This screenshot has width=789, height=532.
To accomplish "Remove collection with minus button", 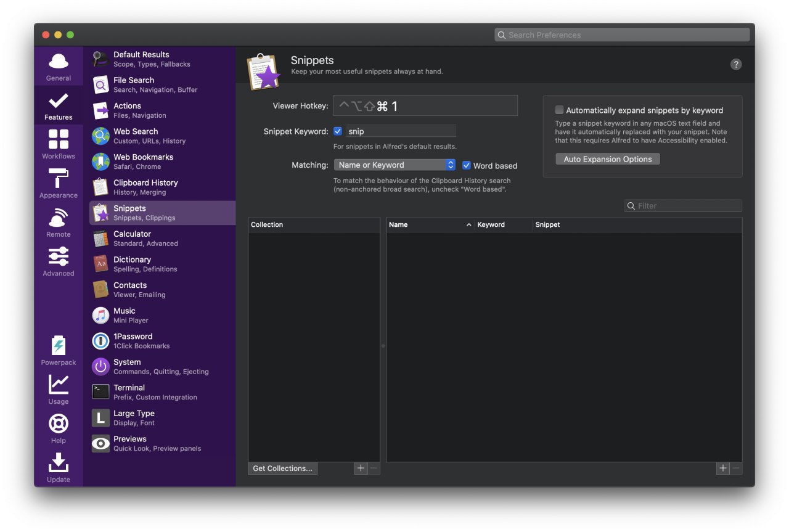I will (374, 469).
